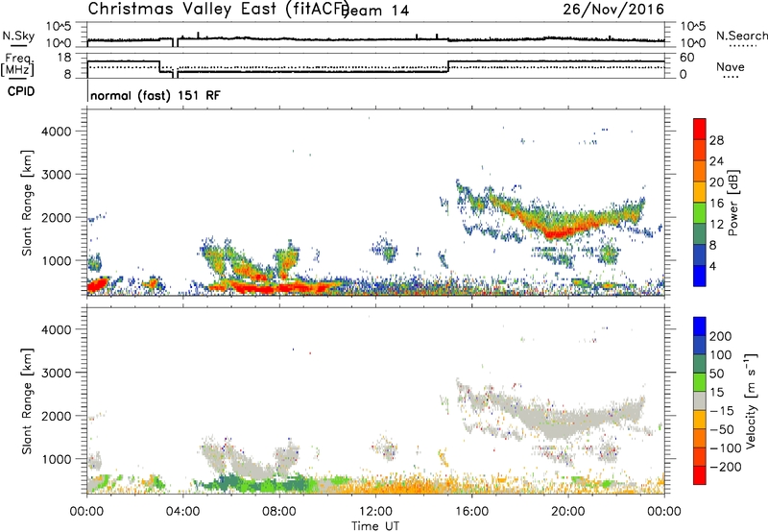
Task: Click 'Slant Range [km]' label of power panel
Action: pos(27,203)
